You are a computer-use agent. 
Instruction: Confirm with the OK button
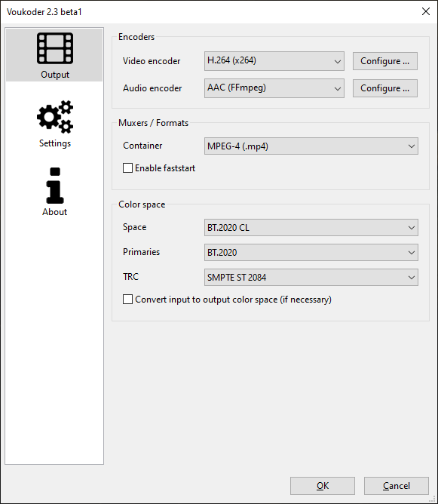coord(323,486)
